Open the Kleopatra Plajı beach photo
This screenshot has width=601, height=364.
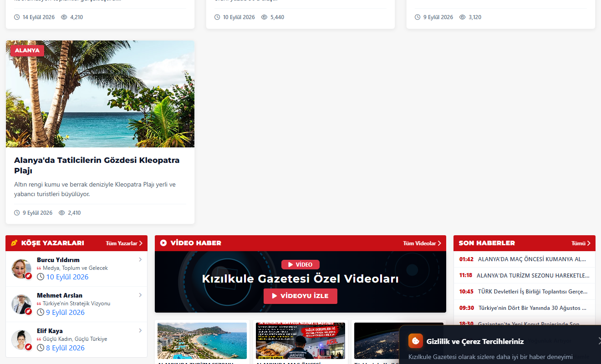[100, 94]
